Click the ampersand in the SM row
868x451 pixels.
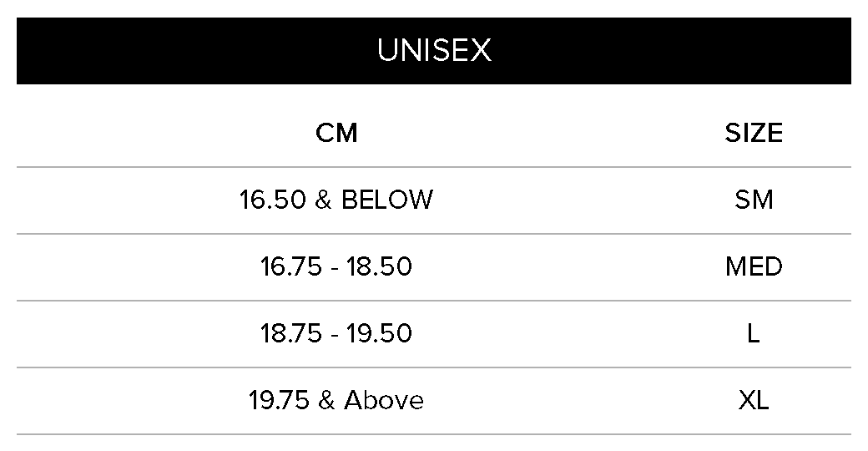(x=324, y=200)
